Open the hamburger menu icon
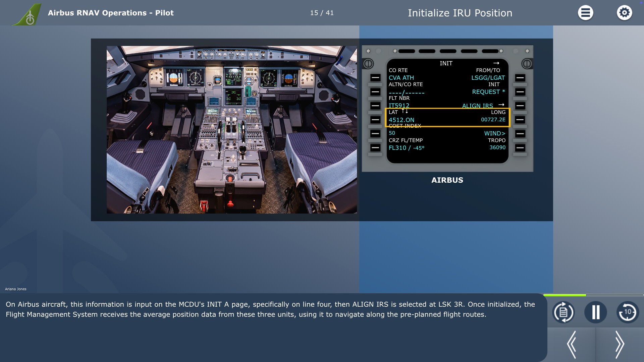The width and height of the screenshot is (644, 362). 585,13
